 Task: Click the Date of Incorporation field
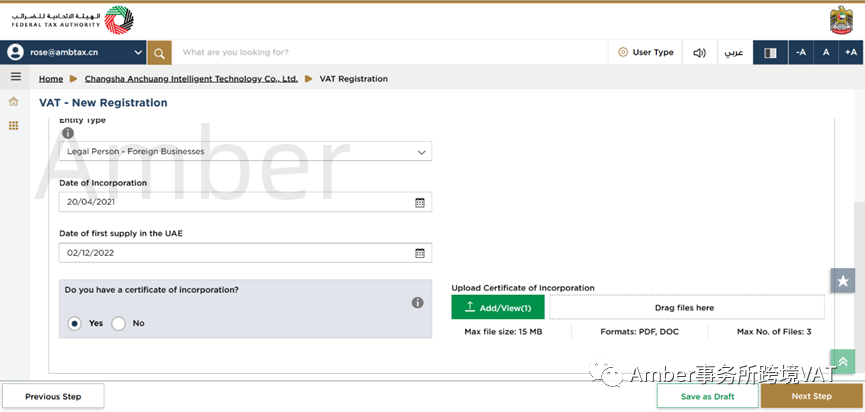245,202
